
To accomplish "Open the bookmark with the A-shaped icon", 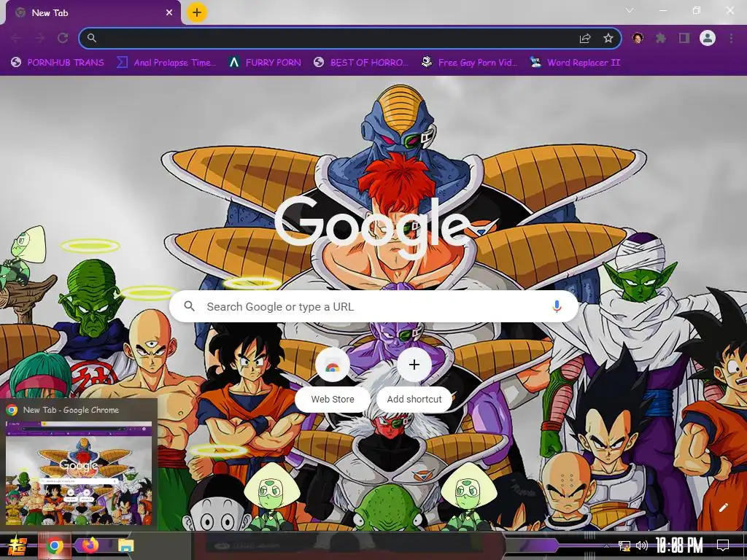I will 264,63.
